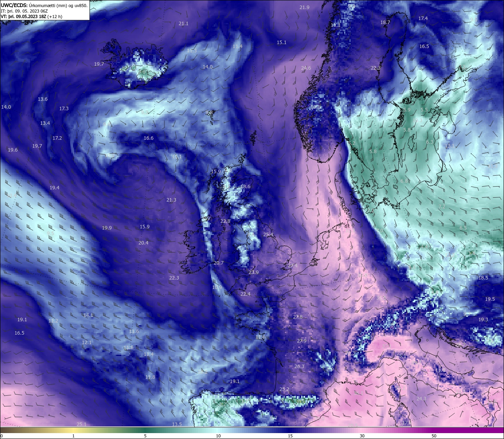504x439 pixels.
Task: Click the 25.2 value label
Action: pos(284,389)
